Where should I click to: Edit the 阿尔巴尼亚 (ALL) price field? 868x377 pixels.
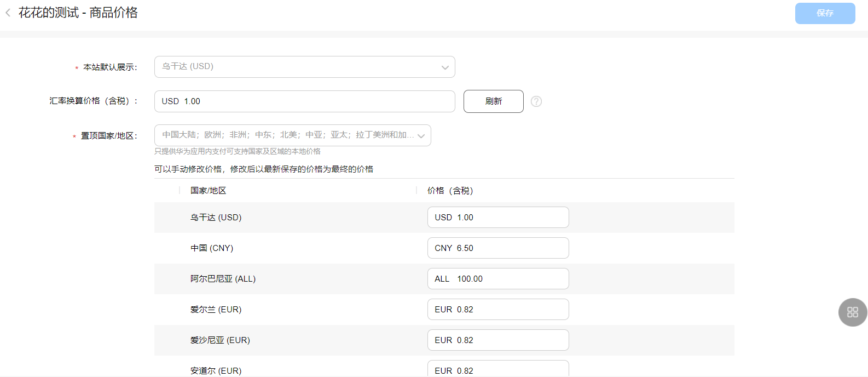tap(498, 279)
